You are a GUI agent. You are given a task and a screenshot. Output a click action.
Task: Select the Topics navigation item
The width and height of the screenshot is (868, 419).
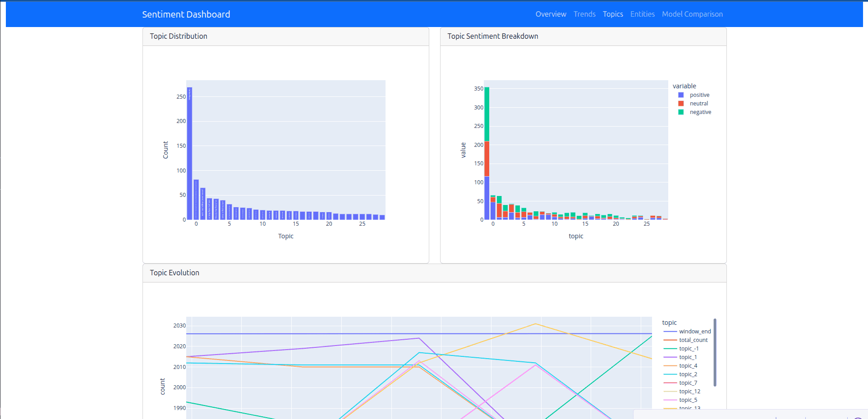[613, 14]
